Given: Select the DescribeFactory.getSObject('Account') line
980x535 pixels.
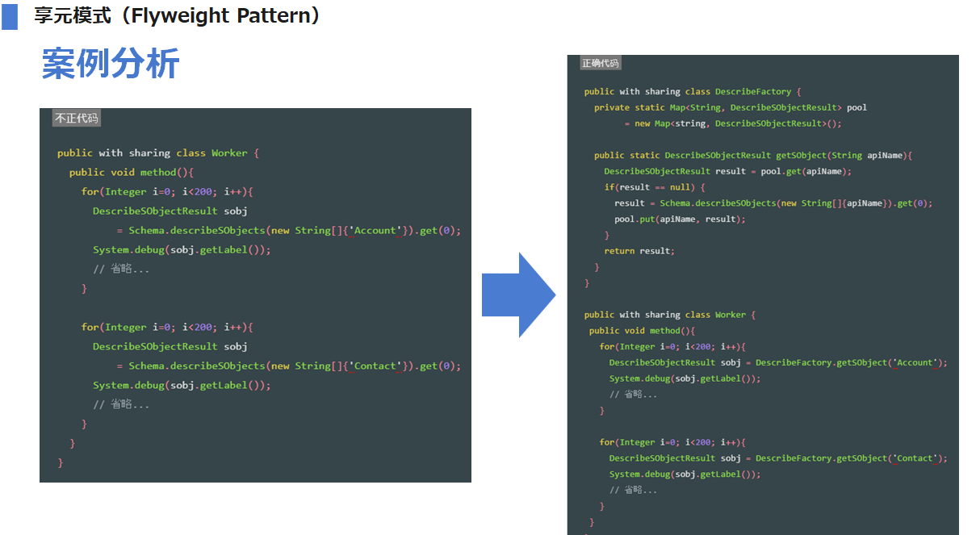Looking at the screenshot, I should (x=778, y=362).
